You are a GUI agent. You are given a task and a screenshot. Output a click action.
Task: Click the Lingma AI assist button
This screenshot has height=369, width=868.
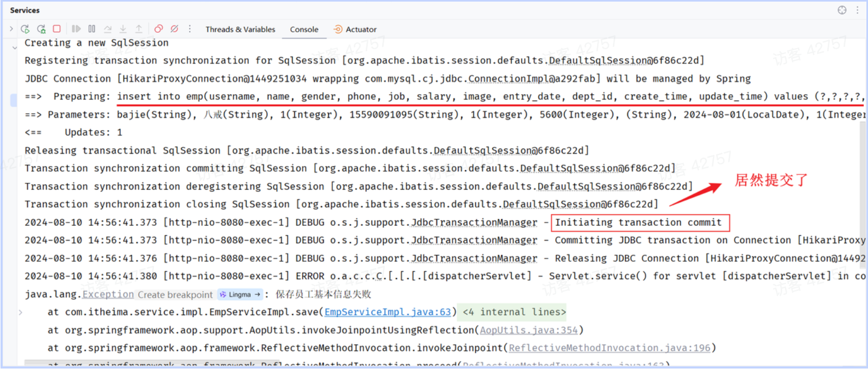[x=240, y=294]
